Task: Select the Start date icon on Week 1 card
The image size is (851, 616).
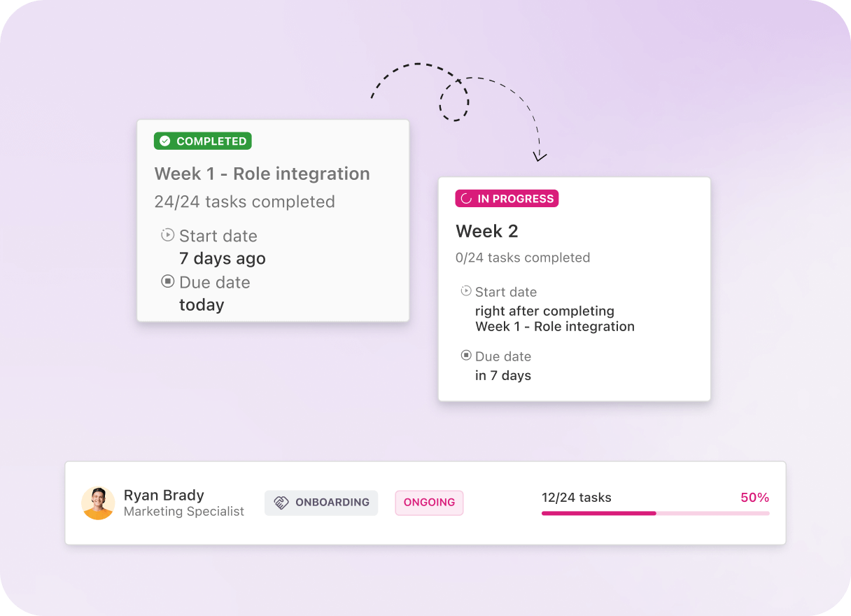Action: pyautogui.click(x=167, y=234)
